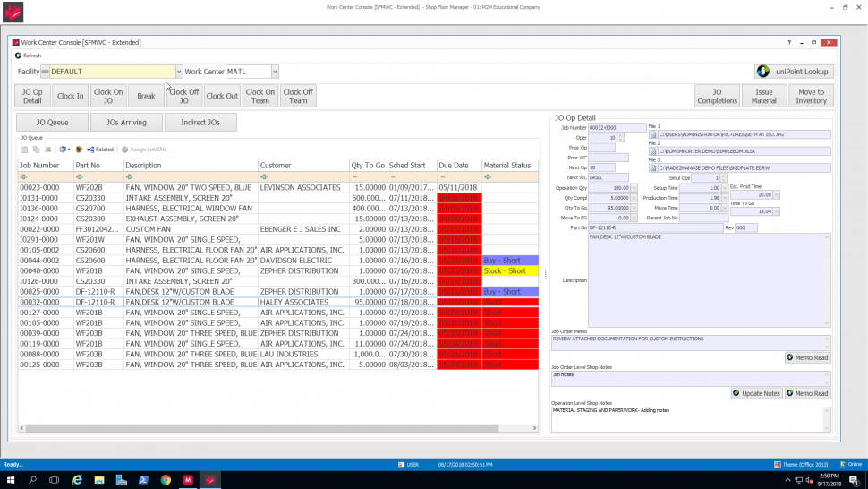Click Assign Lot/SNs toolbar item
868x489 pixels.
point(144,150)
